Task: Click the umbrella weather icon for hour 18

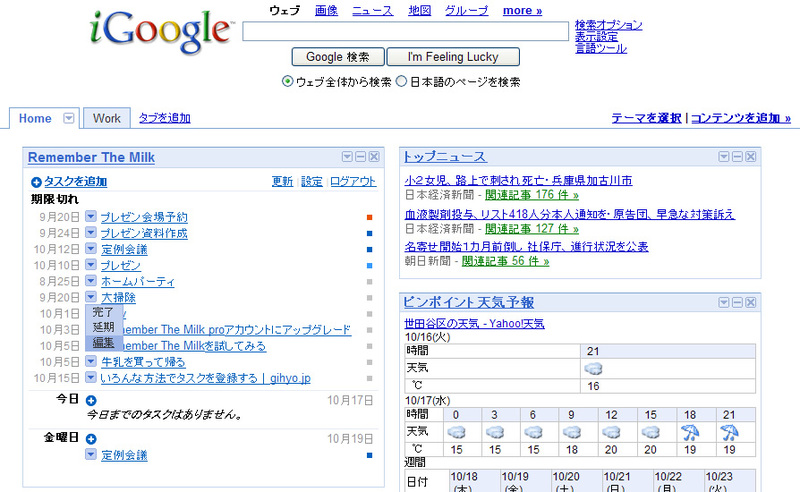Action: 690,433
